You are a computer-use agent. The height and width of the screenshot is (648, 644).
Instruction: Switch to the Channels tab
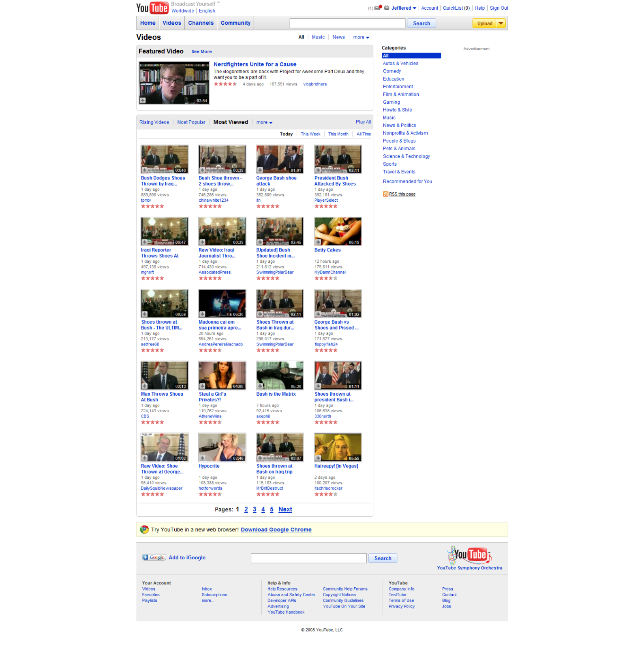201,23
